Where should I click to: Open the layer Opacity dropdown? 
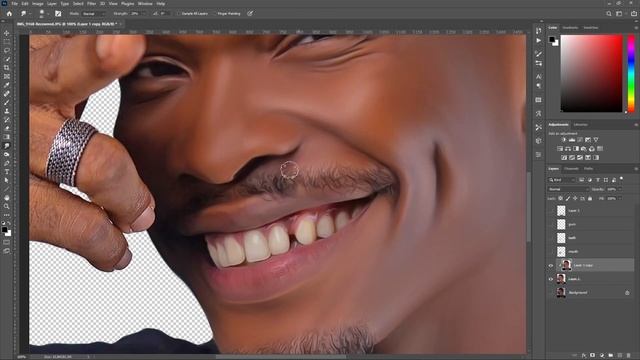coord(620,189)
